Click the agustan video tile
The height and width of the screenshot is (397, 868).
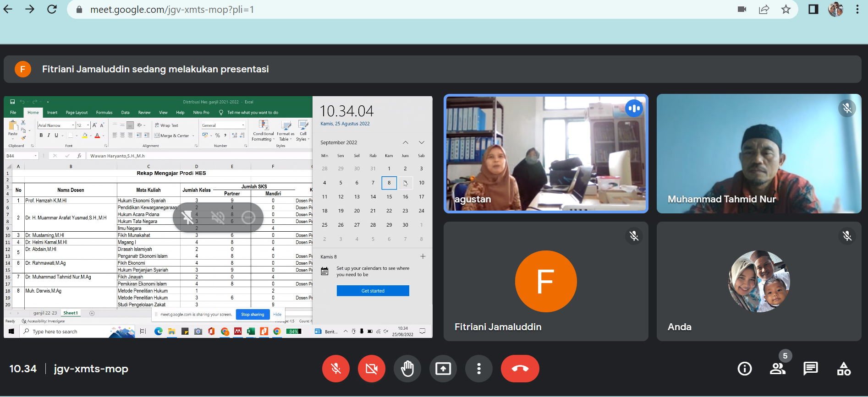point(545,154)
